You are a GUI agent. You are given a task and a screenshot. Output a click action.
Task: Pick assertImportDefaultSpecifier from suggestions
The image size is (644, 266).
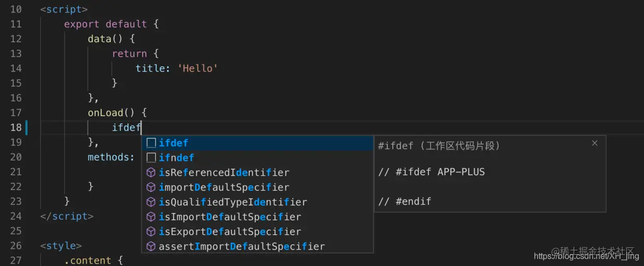click(242, 246)
